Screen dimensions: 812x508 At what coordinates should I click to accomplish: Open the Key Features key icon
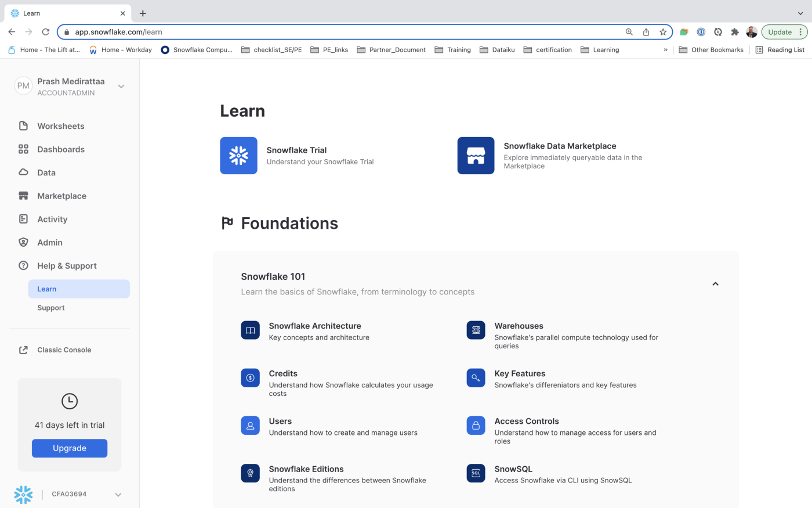[476, 378]
